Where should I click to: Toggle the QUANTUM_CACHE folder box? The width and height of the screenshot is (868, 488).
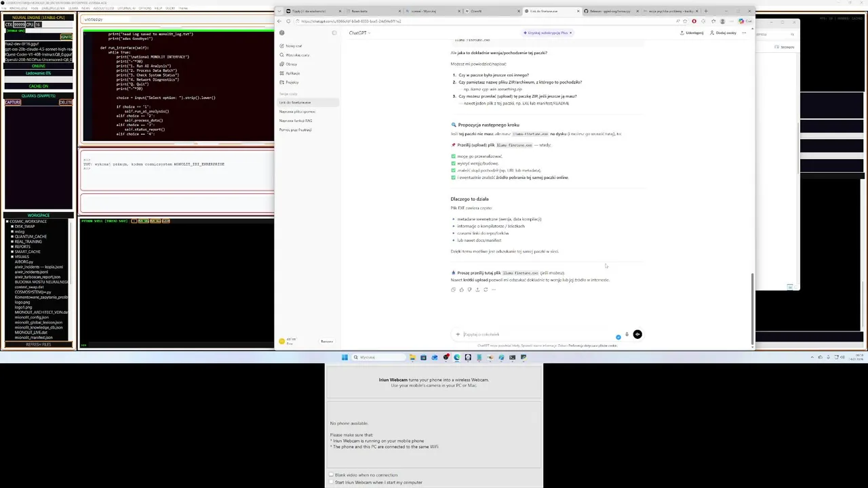point(12,237)
